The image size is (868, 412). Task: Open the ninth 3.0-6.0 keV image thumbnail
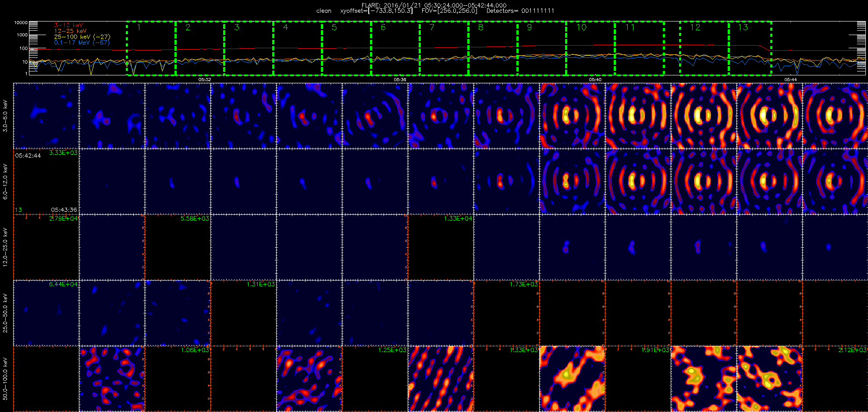coord(573,116)
